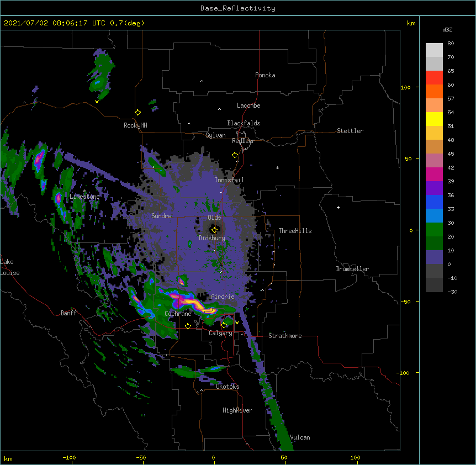Screen dimensions: 476x465
Task: Pick the purple 0-10 dBZ legend swatch
Action: click(x=434, y=257)
